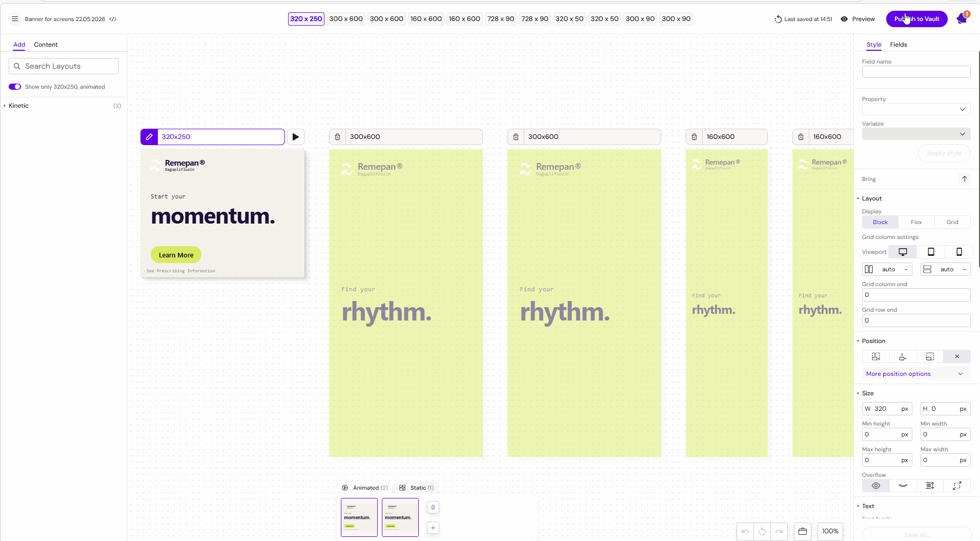Select the Animated (2) tab

point(365,488)
